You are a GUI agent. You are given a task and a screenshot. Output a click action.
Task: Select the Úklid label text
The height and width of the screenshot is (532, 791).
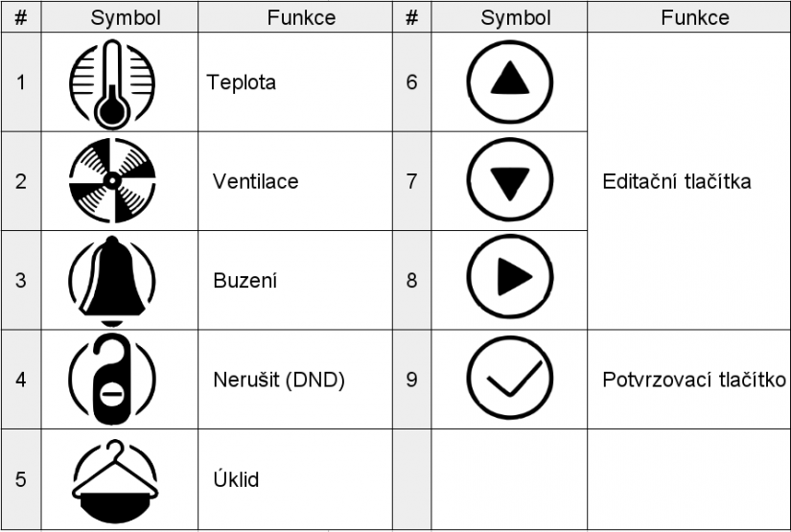coord(236,479)
